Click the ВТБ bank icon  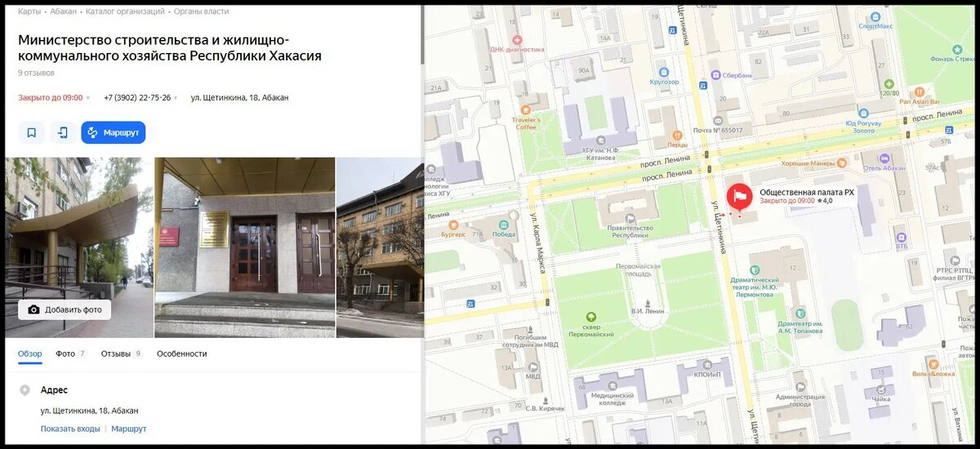(902, 237)
